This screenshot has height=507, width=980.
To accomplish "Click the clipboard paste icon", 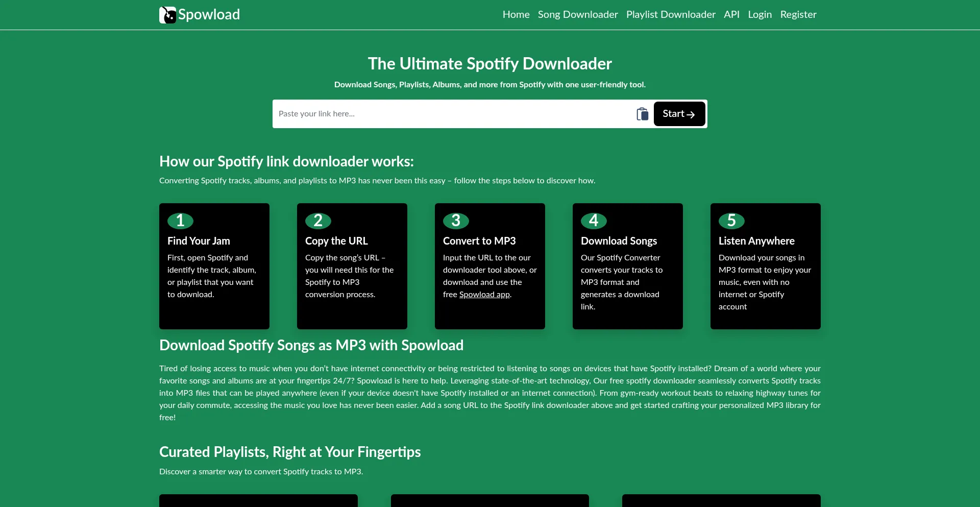I will (643, 114).
